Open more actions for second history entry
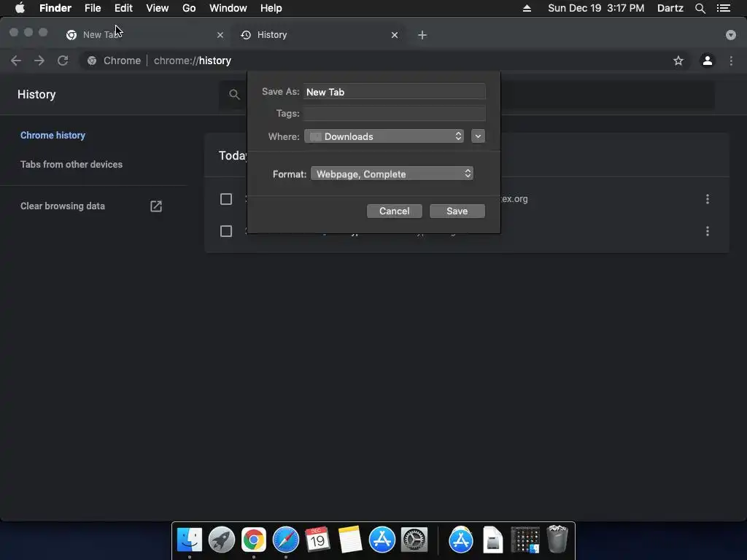Screen dimensions: 747x560 click(707, 231)
